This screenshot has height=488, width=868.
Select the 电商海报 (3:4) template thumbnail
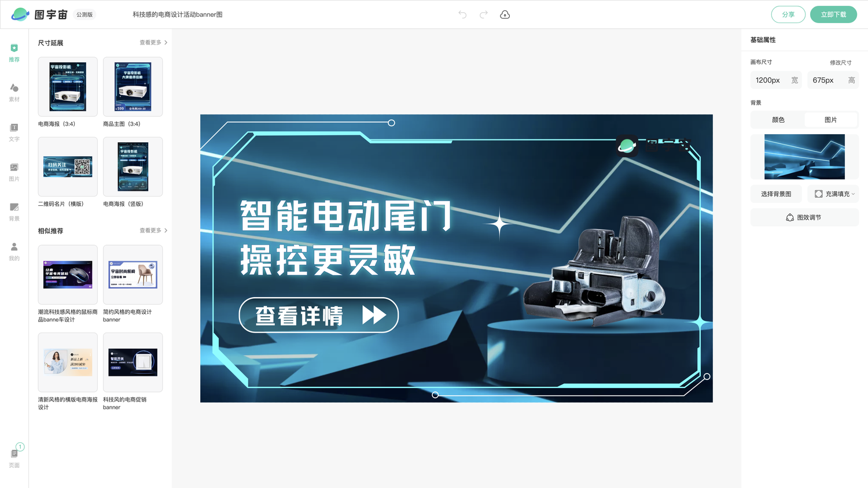[x=68, y=87]
